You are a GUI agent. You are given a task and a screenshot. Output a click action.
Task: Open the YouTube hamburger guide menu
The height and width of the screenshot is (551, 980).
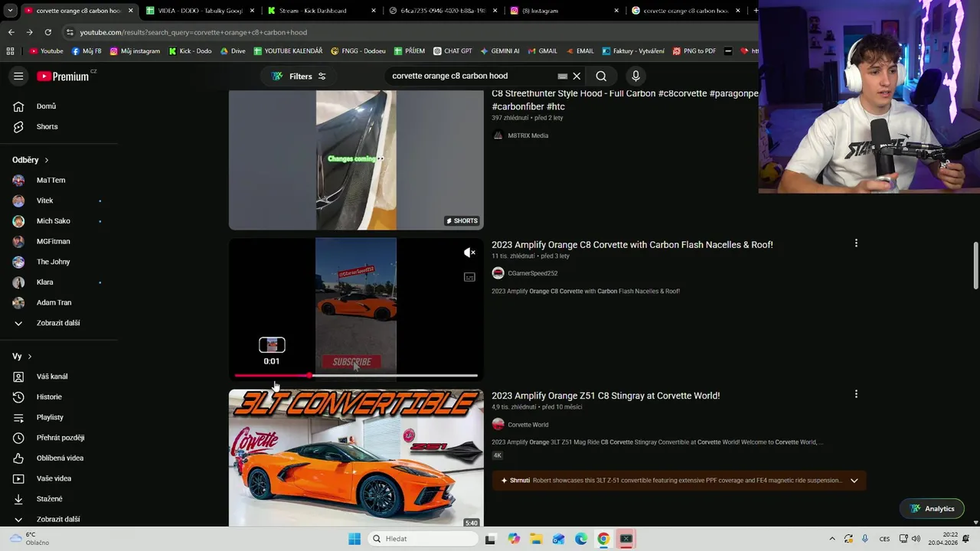pyautogui.click(x=18, y=76)
